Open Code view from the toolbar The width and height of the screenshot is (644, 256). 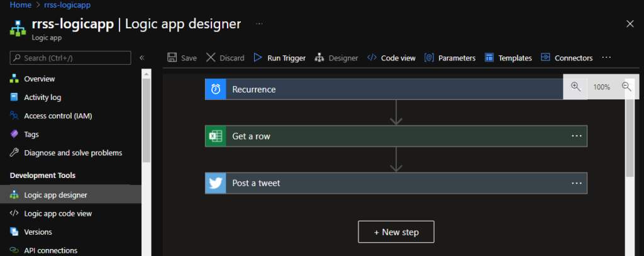391,58
